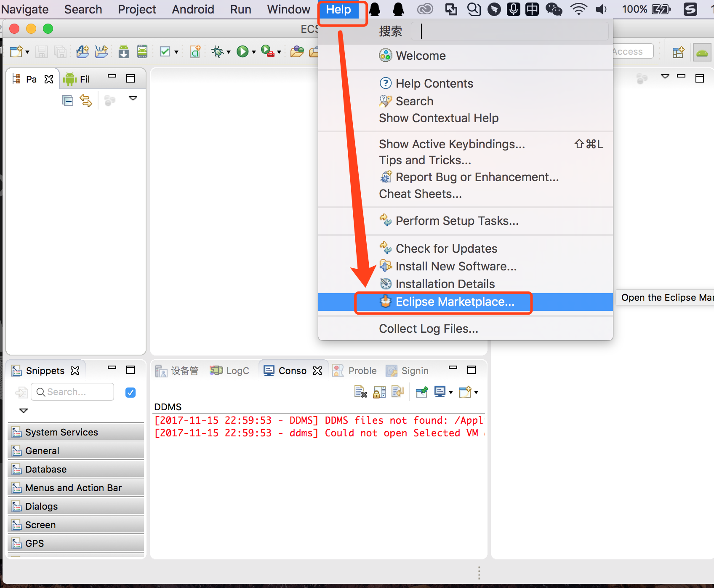Open Eclipse Marketplace menu entry
The image size is (714, 588).
click(x=465, y=302)
